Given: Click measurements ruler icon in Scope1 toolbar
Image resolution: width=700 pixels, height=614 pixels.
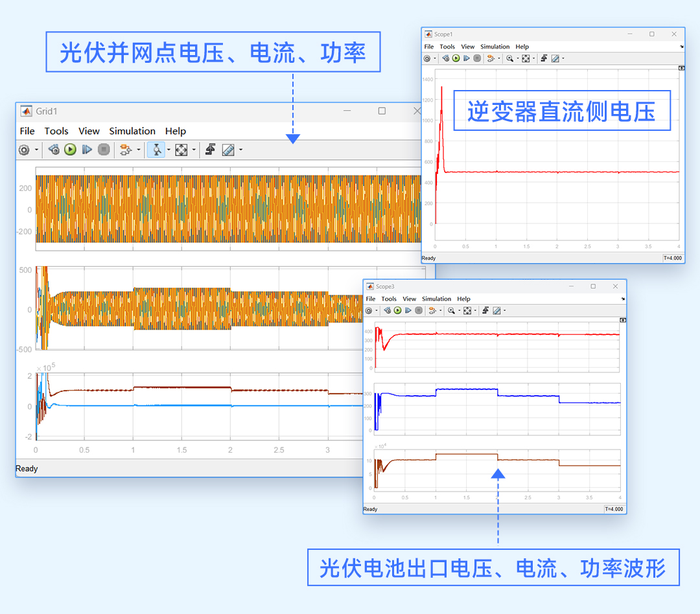Looking at the screenshot, I should click(555, 58).
